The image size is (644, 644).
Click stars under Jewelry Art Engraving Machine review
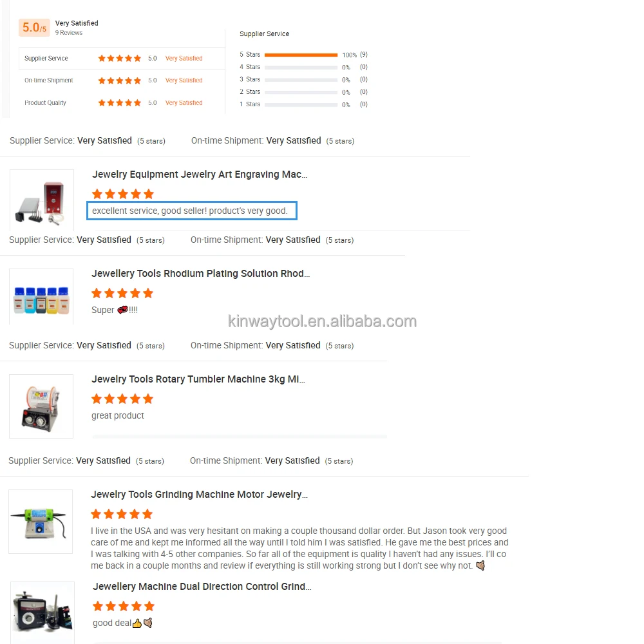pyautogui.click(x=123, y=194)
